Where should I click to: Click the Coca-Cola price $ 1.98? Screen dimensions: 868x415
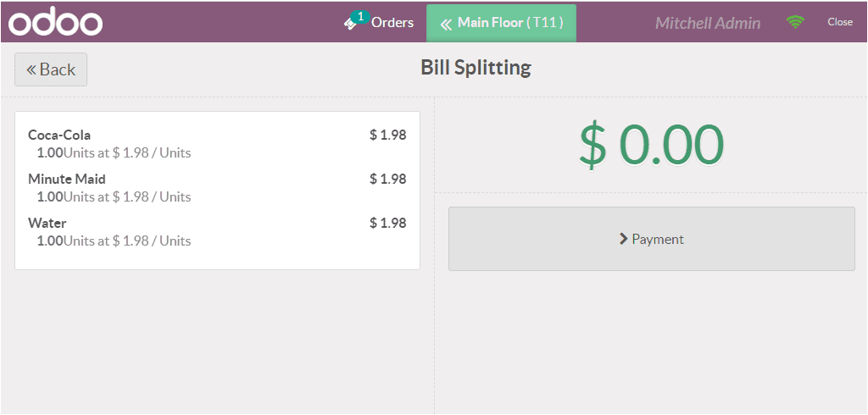pos(388,135)
